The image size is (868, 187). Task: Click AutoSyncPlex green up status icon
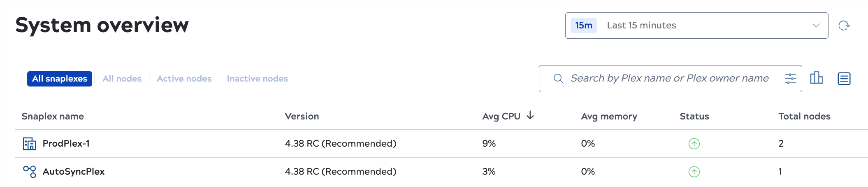click(694, 172)
